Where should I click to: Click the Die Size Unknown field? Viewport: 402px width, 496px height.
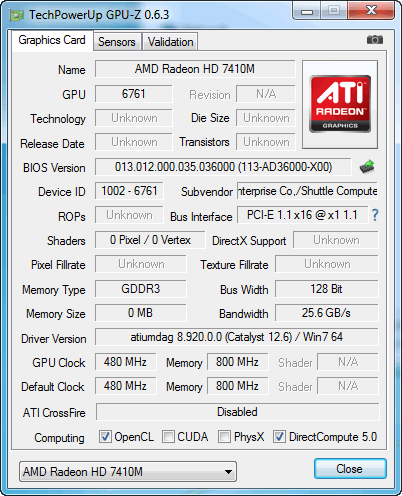(266, 118)
